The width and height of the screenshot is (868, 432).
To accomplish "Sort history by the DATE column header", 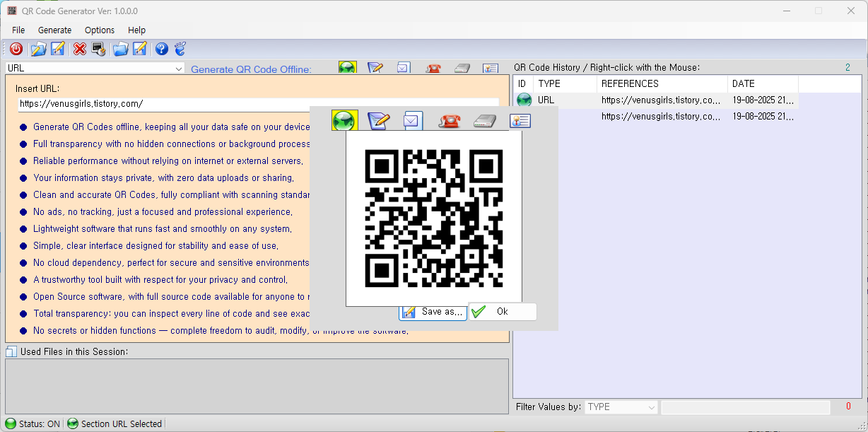I will coord(763,83).
